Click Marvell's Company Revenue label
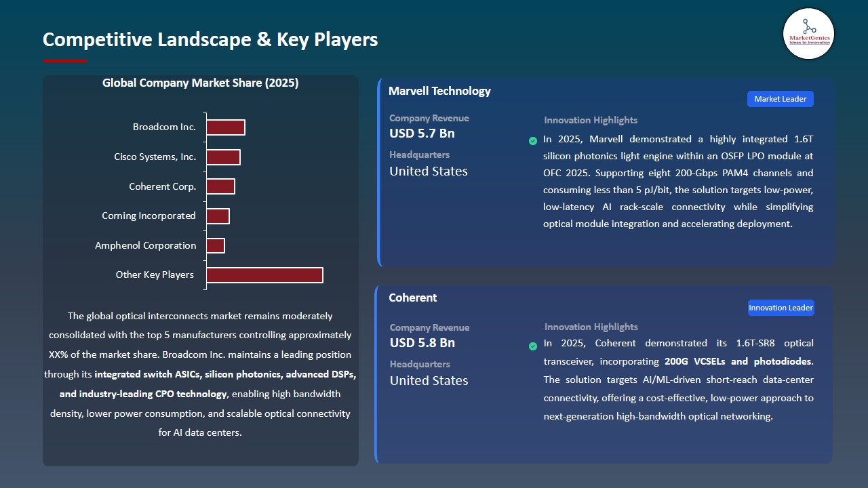This screenshot has width=868, height=488. pyautogui.click(x=429, y=118)
